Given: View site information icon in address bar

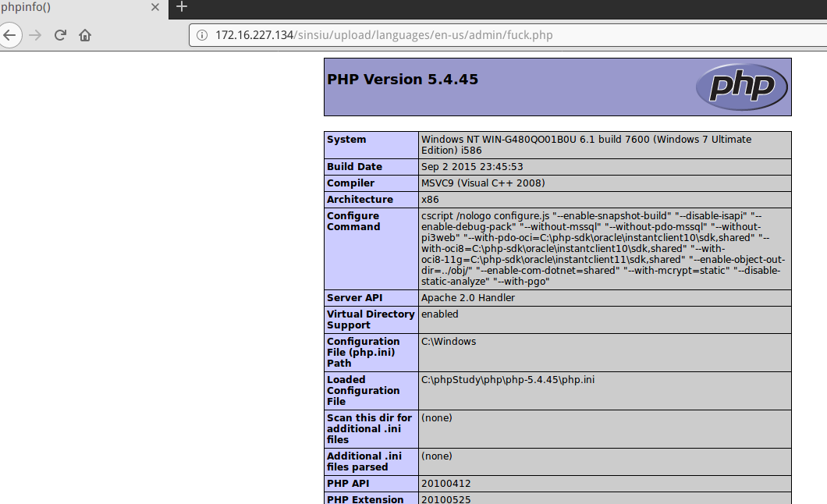Looking at the screenshot, I should click(x=202, y=35).
